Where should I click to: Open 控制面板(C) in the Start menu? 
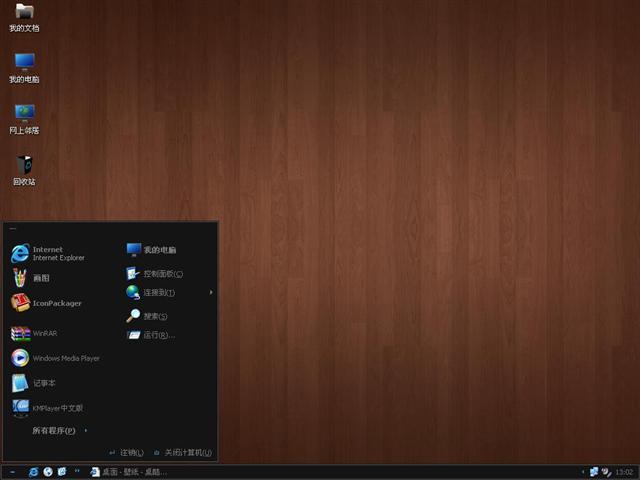(160, 273)
